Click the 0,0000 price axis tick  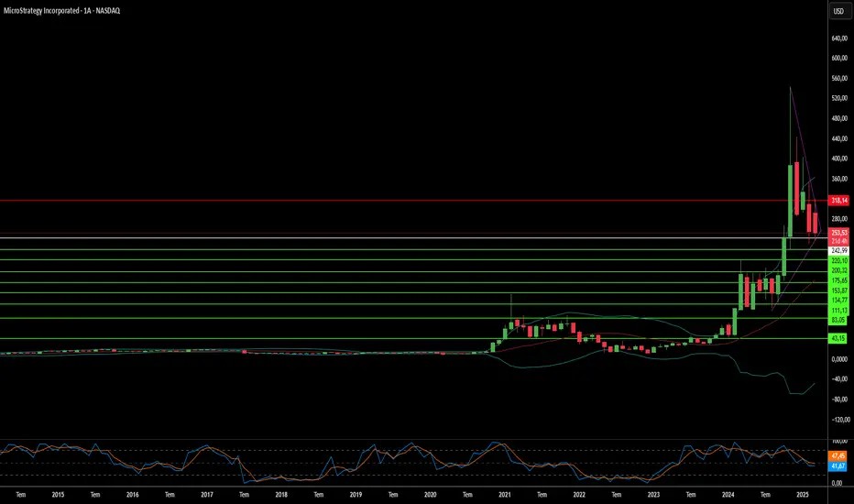(839, 359)
